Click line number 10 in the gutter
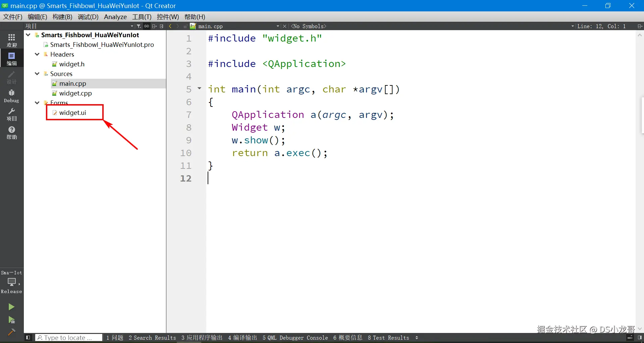 186,153
